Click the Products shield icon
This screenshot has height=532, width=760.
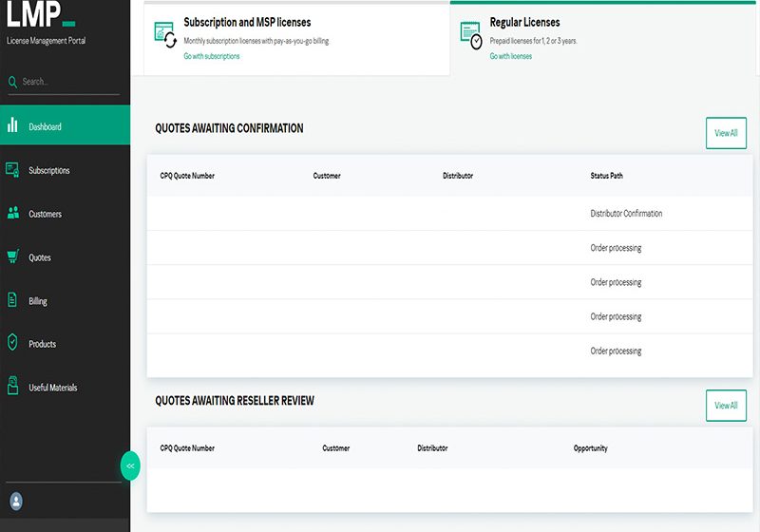point(12,342)
